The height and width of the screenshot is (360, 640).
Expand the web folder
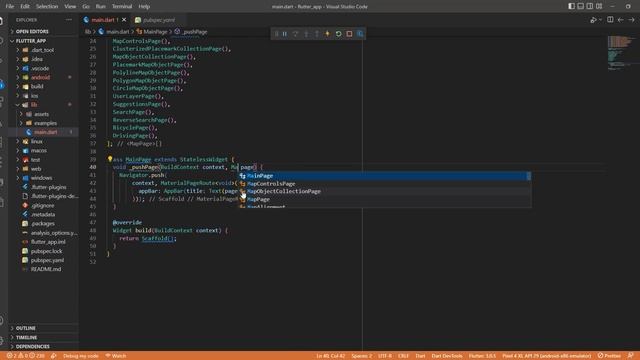(43, 169)
